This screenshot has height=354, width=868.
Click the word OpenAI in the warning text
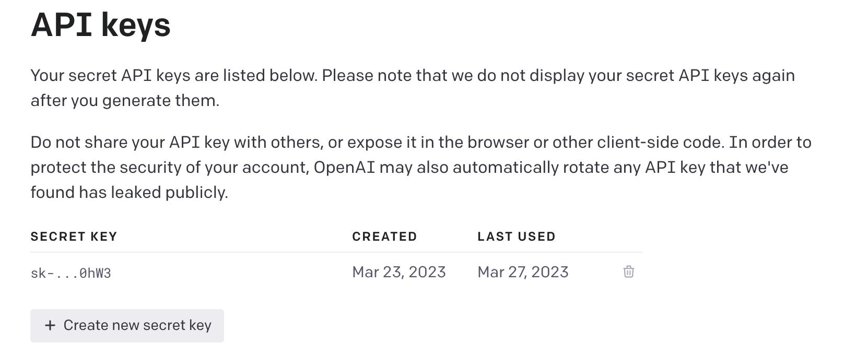click(x=344, y=167)
